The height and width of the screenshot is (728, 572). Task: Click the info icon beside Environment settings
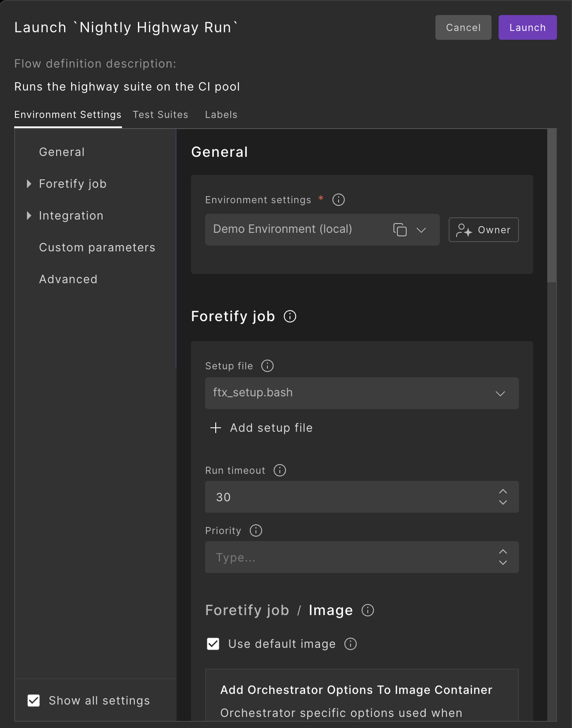339,200
